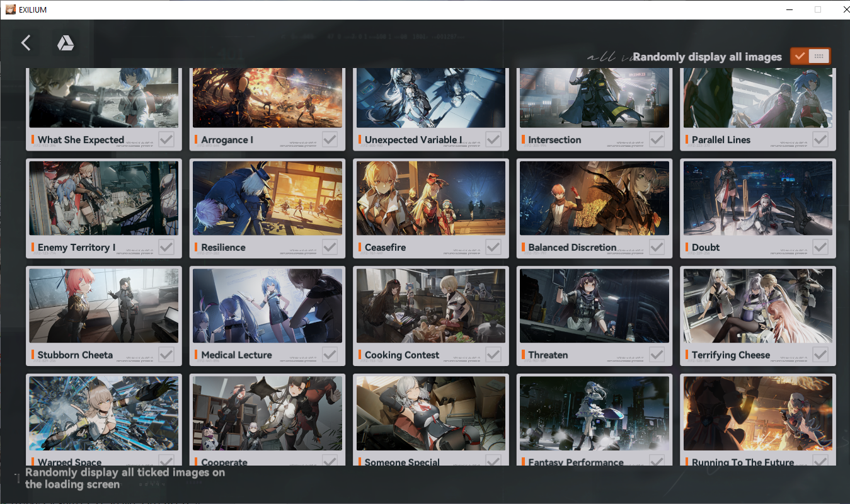850x504 pixels.
Task: Tick the Unexpected Variable I checkbox
Action: click(x=493, y=139)
